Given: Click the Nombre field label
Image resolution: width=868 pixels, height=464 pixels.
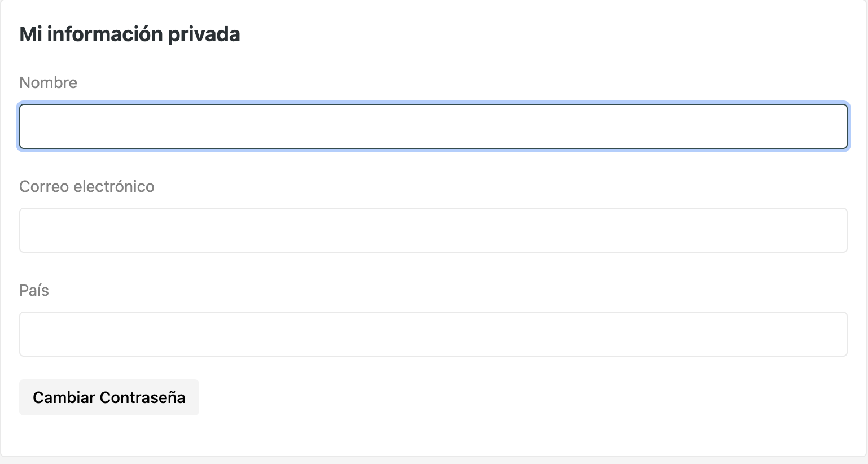Looking at the screenshot, I should pyautogui.click(x=48, y=83).
